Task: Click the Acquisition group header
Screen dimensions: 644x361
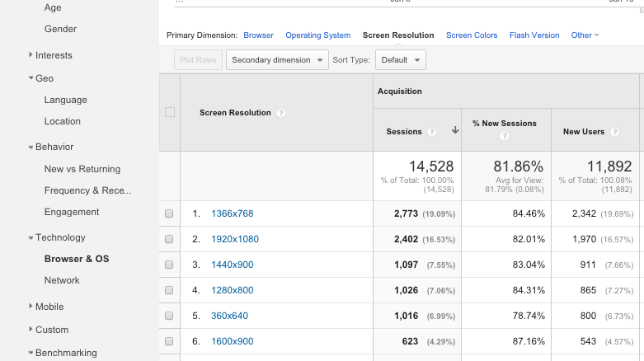Action: coord(400,91)
